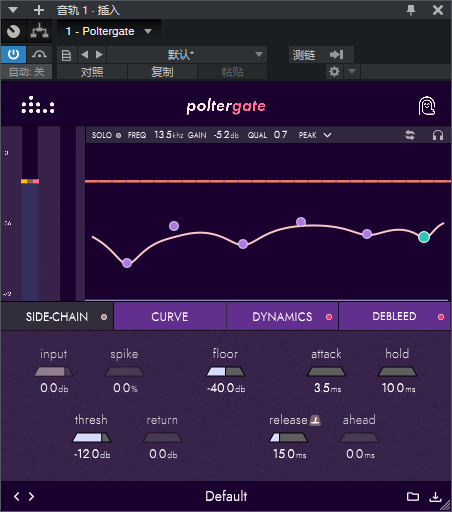
Task: Open the PEAK filter type dropdown
Action: point(315,135)
